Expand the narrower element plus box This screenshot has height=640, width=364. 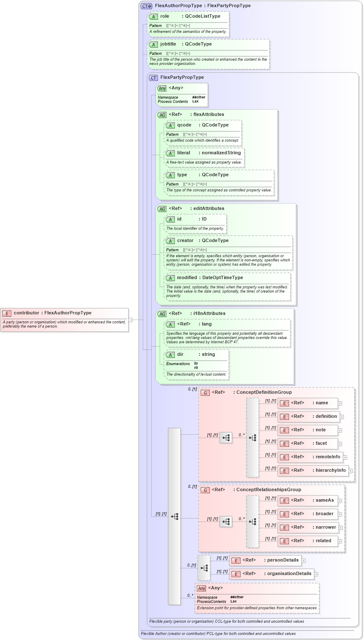[341, 528]
